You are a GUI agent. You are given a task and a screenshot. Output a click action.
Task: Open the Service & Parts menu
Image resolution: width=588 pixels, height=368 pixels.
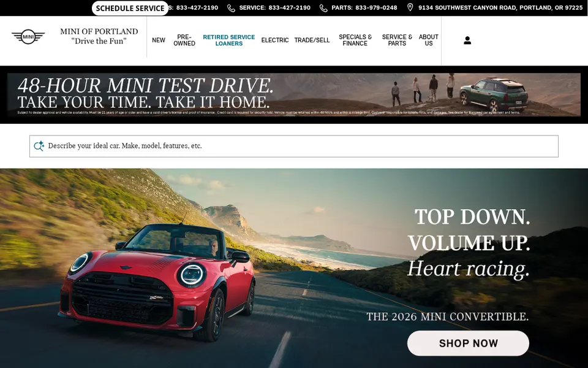click(397, 40)
